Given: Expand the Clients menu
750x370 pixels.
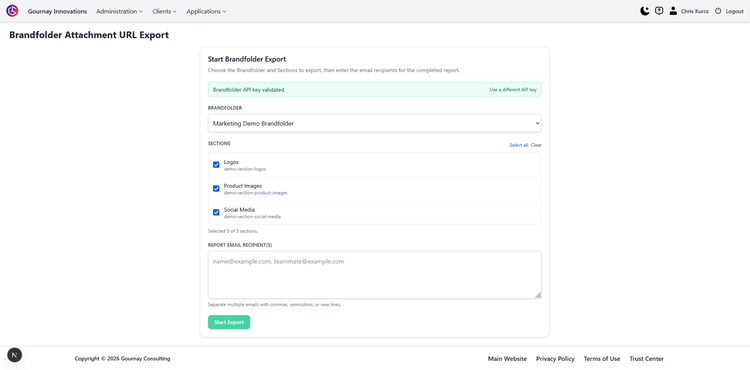Looking at the screenshot, I should click(165, 11).
